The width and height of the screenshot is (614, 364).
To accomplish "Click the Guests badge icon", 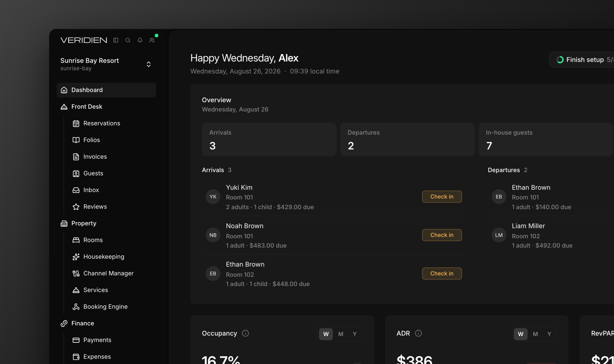I will point(76,173).
